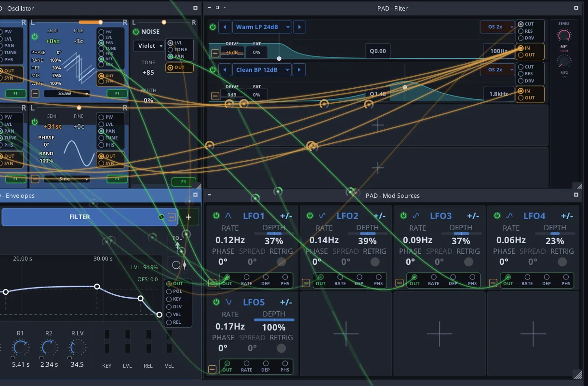The width and height of the screenshot is (588, 386).
Task: Open the Violet noise color dropdown
Action: pos(148,46)
